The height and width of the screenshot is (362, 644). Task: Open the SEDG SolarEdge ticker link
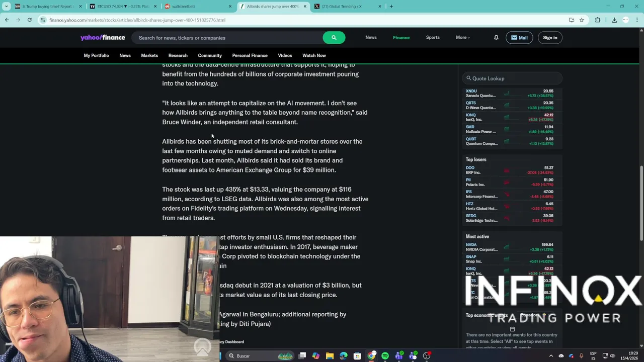pyautogui.click(x=471, y=216)
